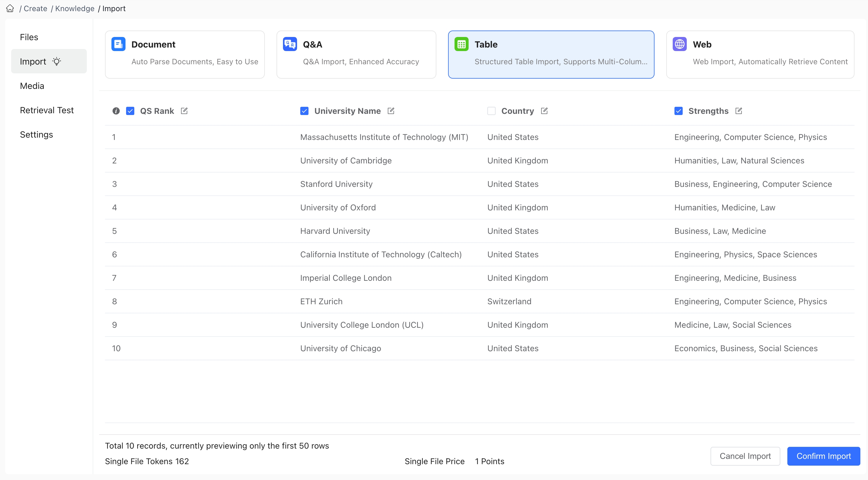Go to home via house icon
Viewport: 868px width, 480px height.
(x=10, y=9)
